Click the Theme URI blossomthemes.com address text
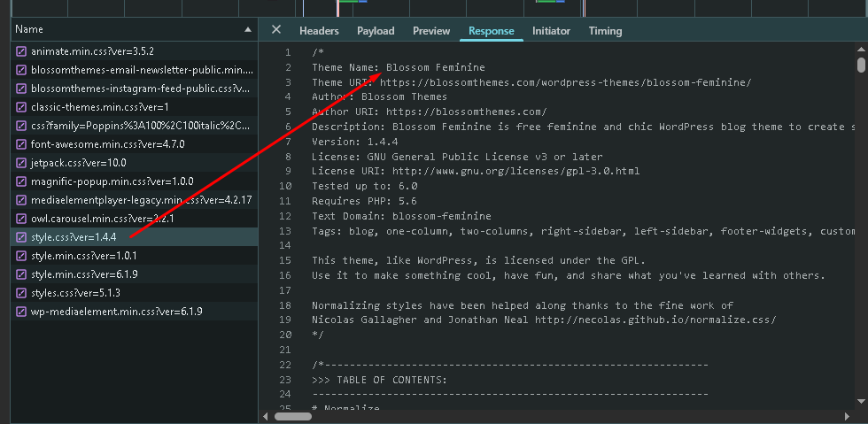This screenshot has height=424, width=868. pyautogui.click(x=565, y=82)
